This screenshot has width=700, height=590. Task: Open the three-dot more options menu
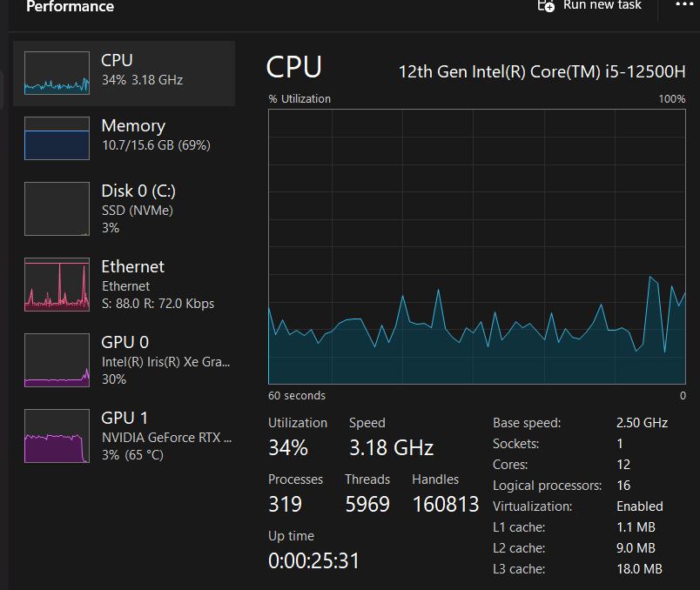683,4
